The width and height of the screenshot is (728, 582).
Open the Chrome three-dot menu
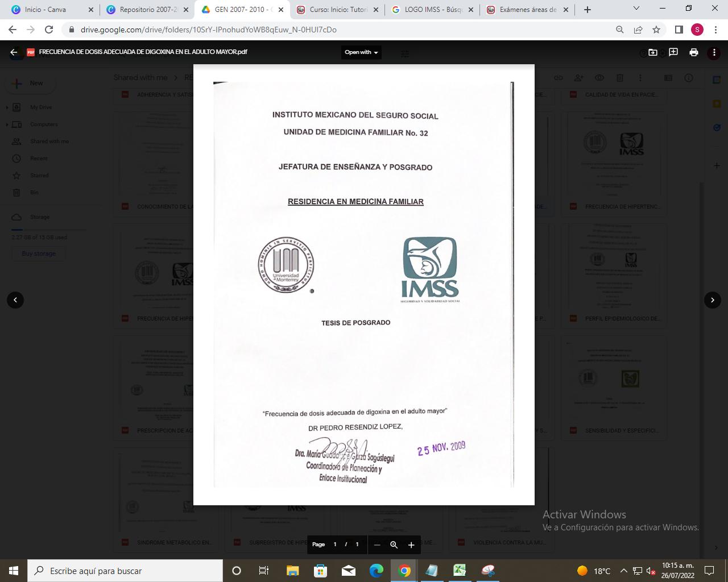[x=715, y=30]
